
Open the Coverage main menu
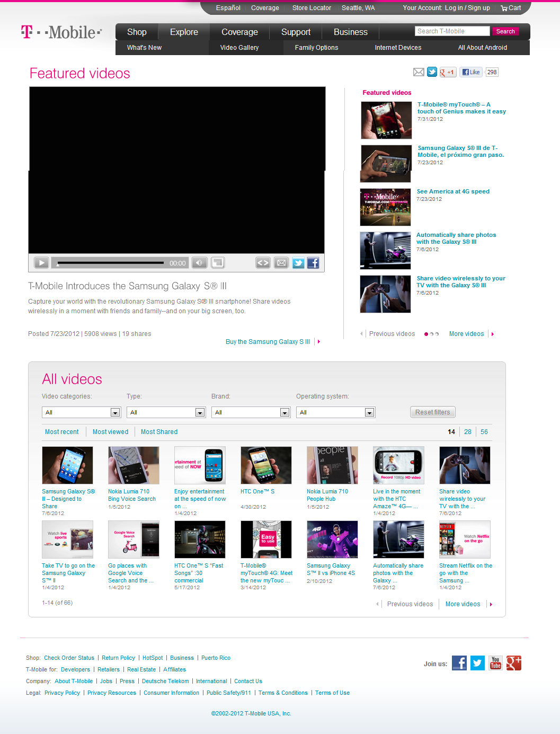tap(239, 32)
